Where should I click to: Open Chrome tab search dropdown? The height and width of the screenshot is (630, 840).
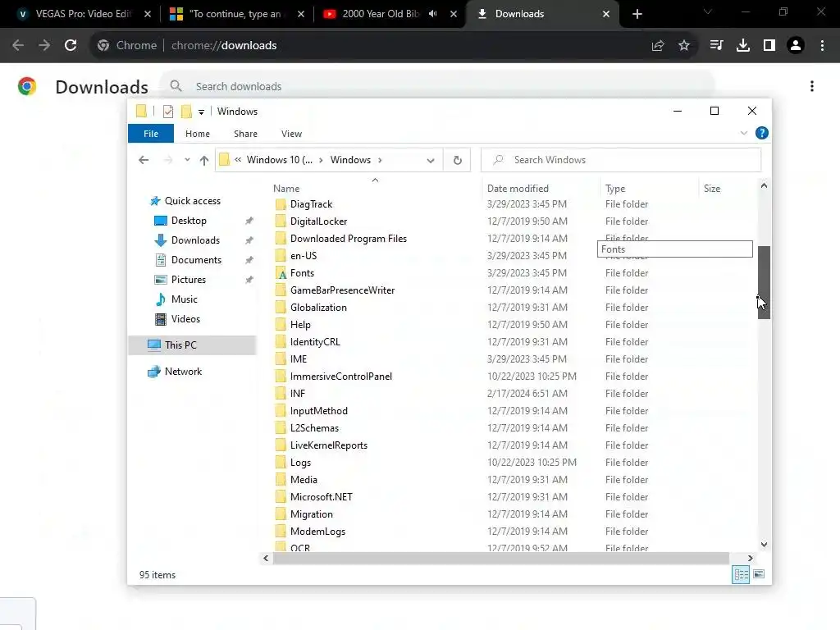[708, 11]
